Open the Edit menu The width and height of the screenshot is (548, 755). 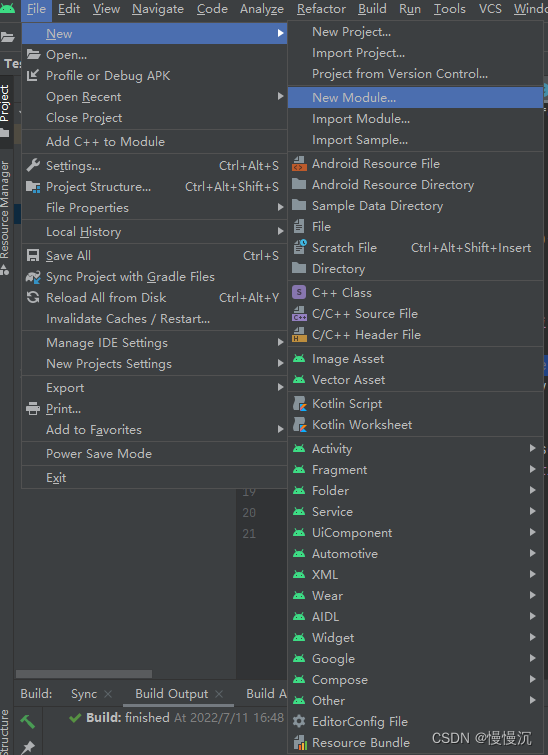(69, 9)
